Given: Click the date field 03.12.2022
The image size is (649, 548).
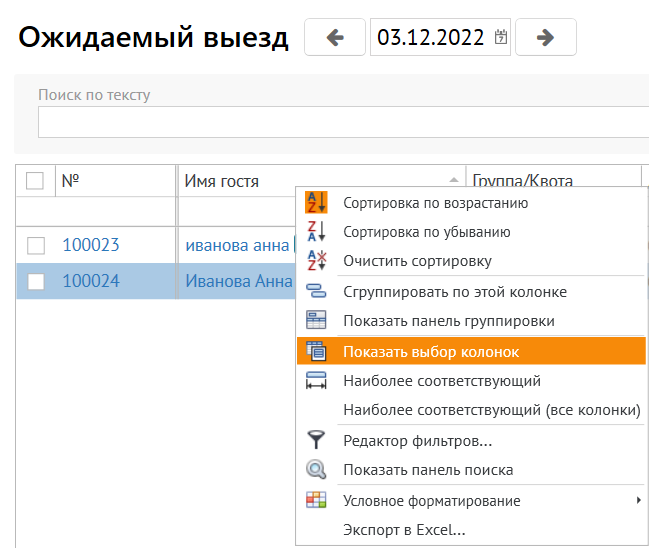Looking at the screenshot, I should (x=440, y=37).
